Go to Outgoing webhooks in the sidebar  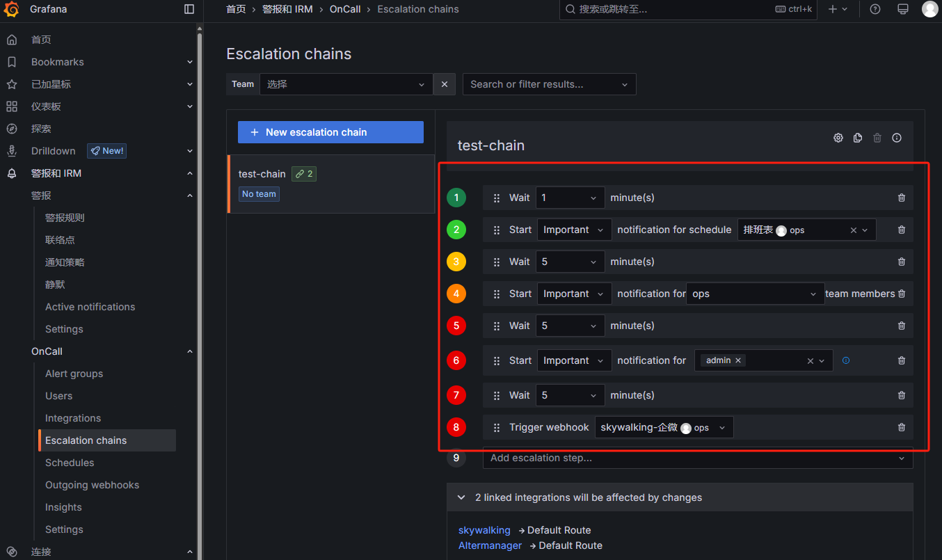click(92, 485)
